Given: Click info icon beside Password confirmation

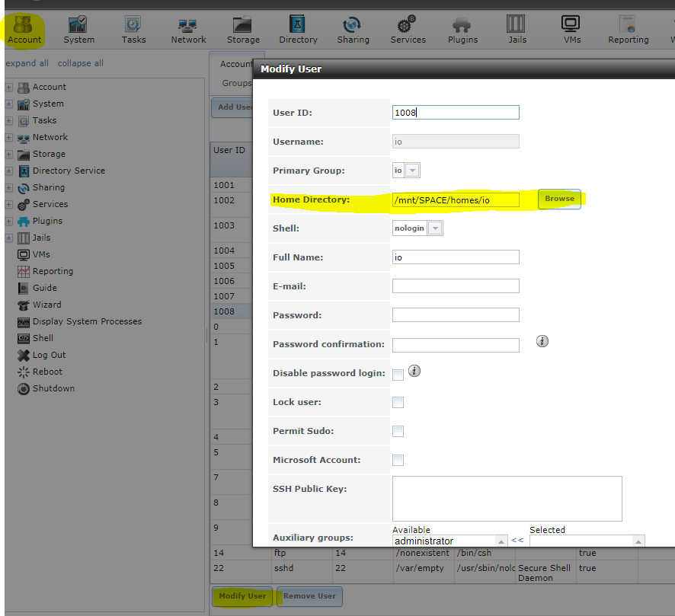Looking at the screenshot, I should click(x=542, y=341).
